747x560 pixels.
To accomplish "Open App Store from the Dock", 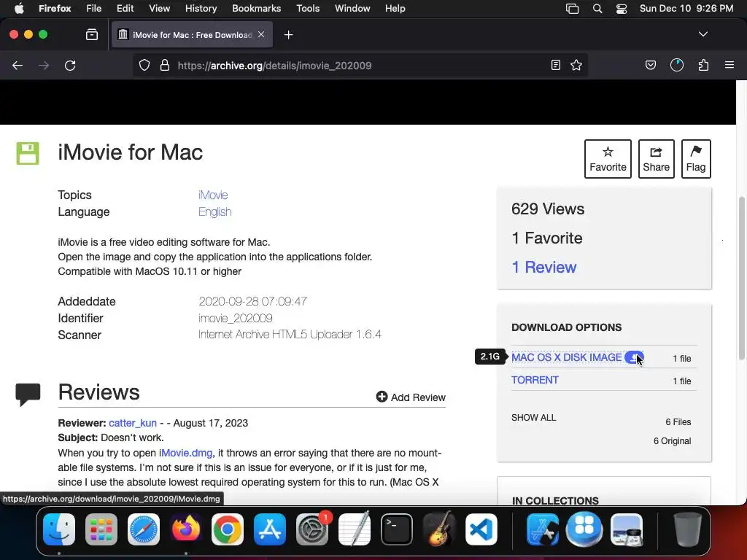I will 270,529.
